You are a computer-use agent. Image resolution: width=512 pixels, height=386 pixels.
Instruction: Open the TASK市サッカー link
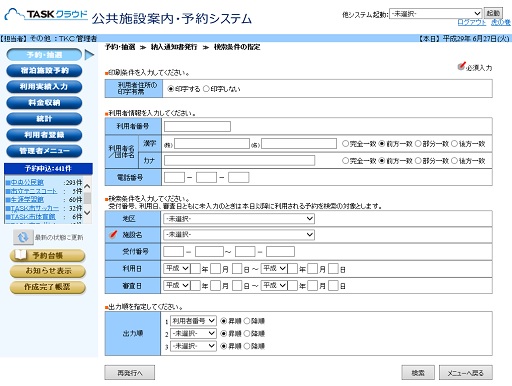tap(34, 208)
